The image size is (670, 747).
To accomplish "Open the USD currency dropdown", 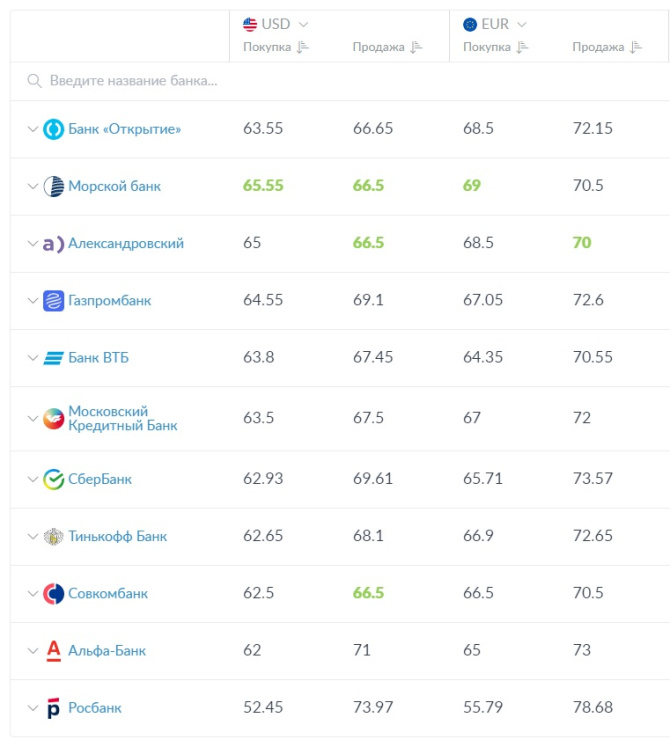I will coord(303,24).
